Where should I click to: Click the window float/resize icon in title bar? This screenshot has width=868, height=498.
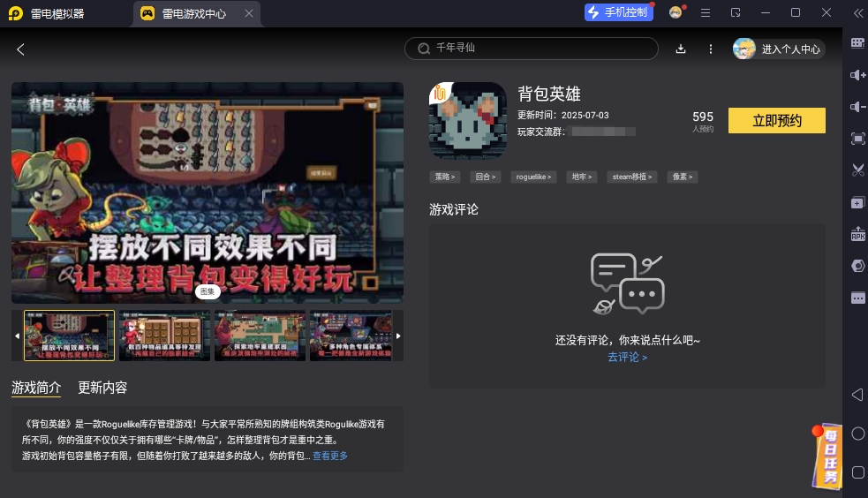click(736, 12)
